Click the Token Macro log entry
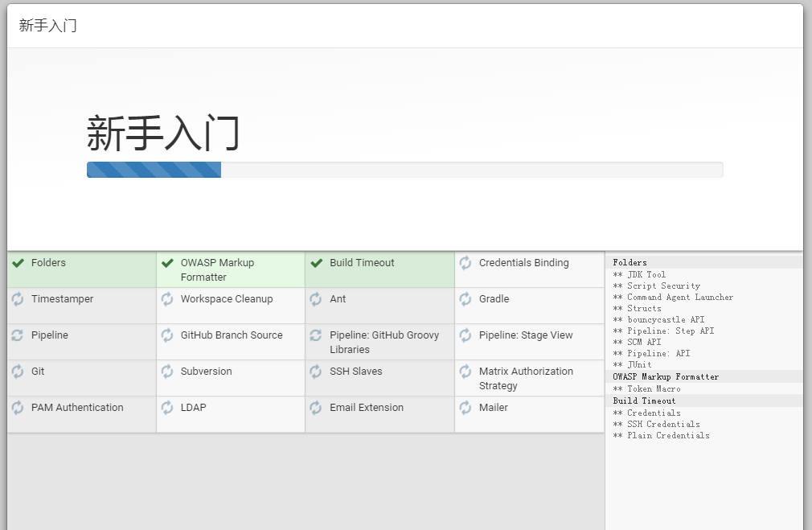The width and height of the screenshot is (812, 530). click(x=647, y=389)
